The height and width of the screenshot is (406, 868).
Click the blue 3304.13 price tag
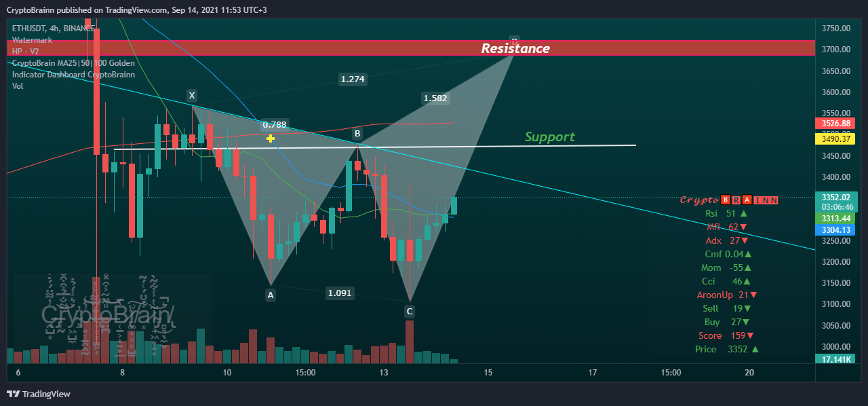835,230
